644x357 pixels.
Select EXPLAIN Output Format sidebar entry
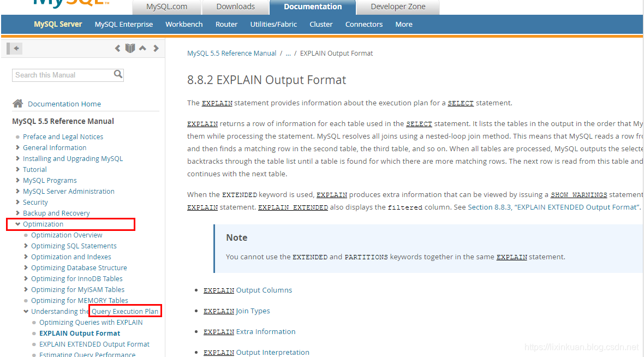80,333
